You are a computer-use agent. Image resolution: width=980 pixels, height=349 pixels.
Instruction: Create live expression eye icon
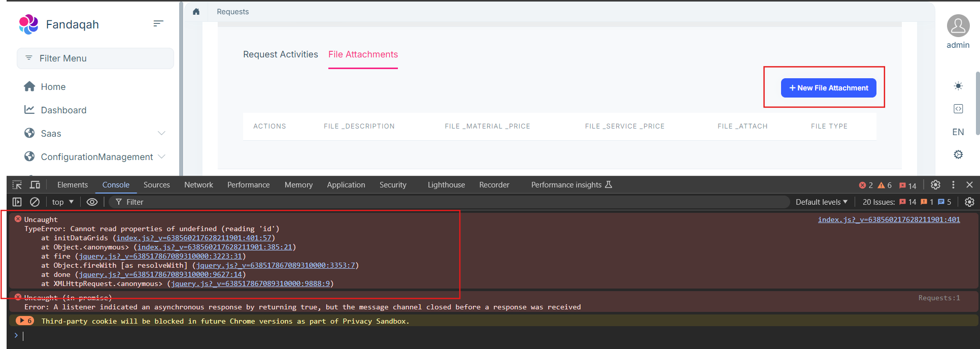(92, 202)
